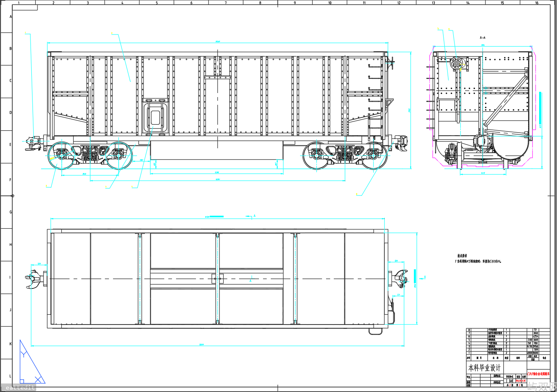
Task: Click the '50' value in parts list row 4
Action: [529, 343]
